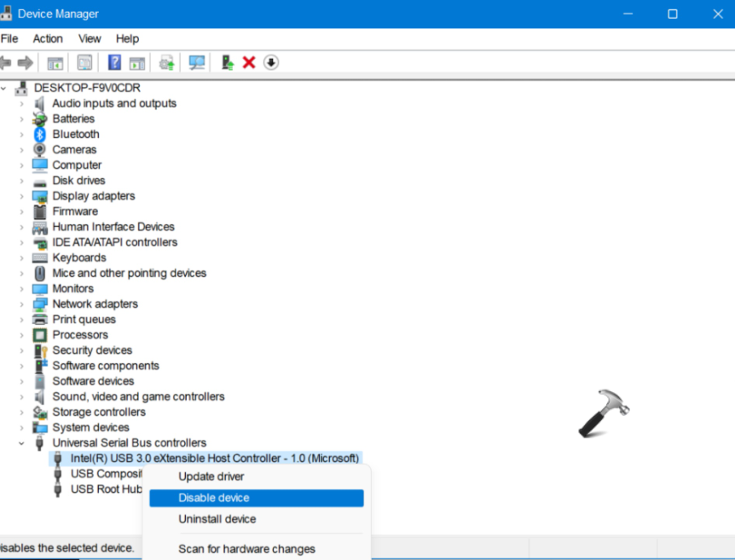Click the Security devices key icon
The width and height of the screenshot is (735, 560).
[40, 350]
